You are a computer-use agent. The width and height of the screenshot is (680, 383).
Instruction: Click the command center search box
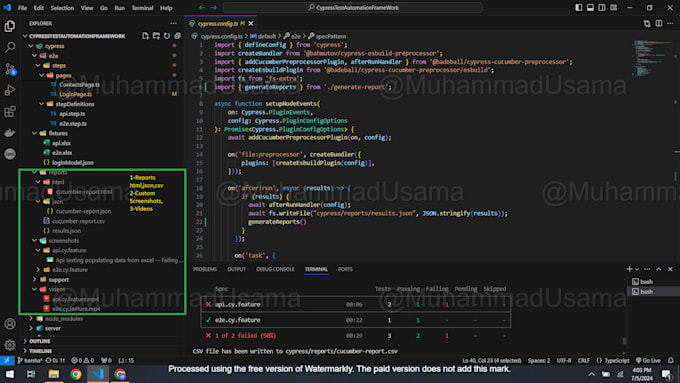point(353,8)
